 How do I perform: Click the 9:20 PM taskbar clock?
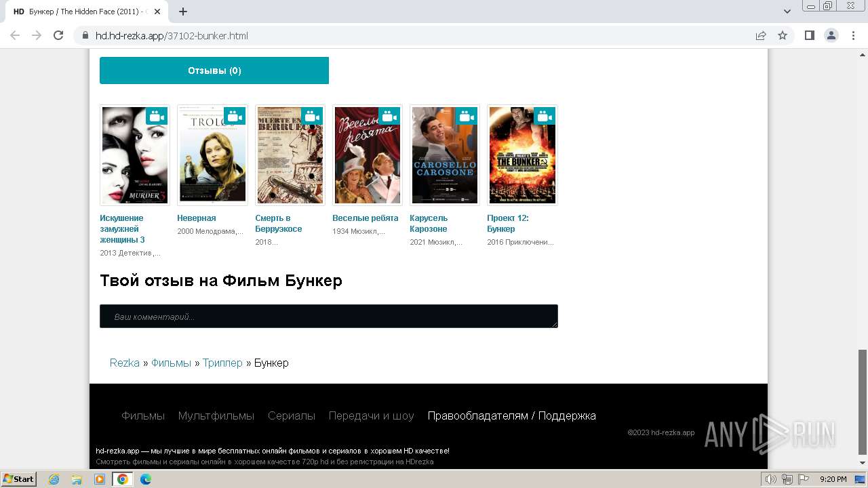tap(833, 479)
